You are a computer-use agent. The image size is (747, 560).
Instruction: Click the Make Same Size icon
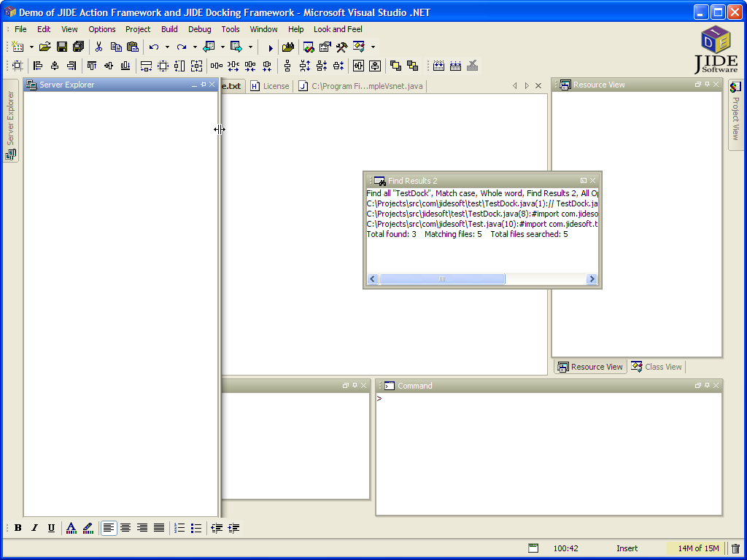click(196, 66)
